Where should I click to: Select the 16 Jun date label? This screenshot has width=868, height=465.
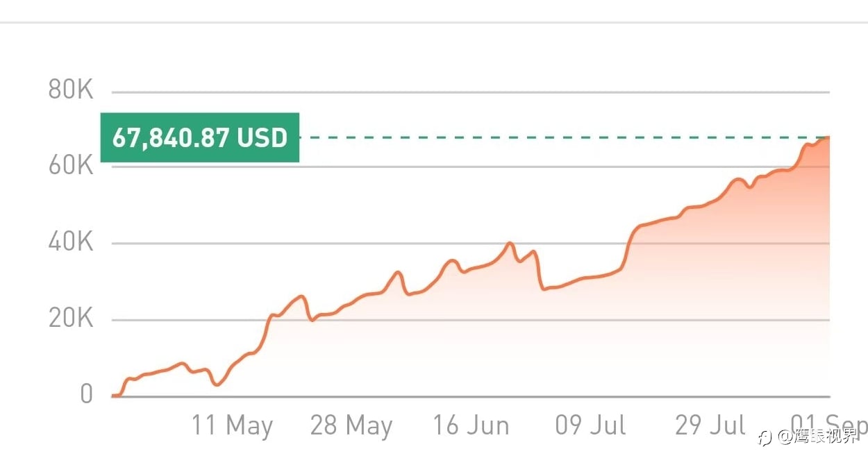tap(471, 425)
